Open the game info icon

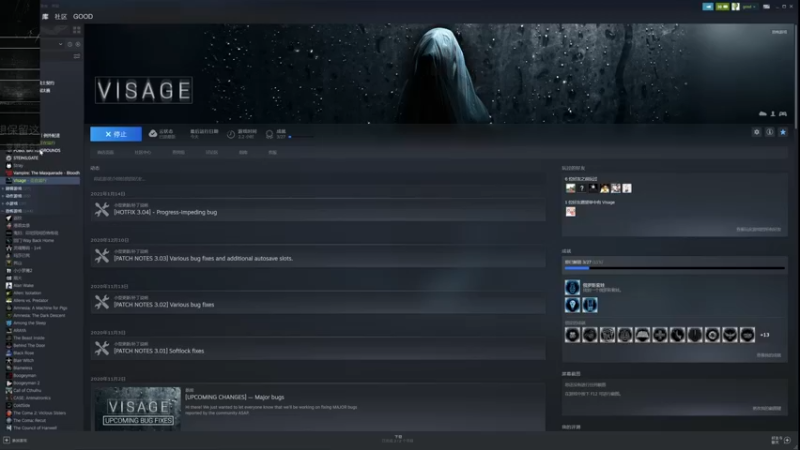click(769, 132)
